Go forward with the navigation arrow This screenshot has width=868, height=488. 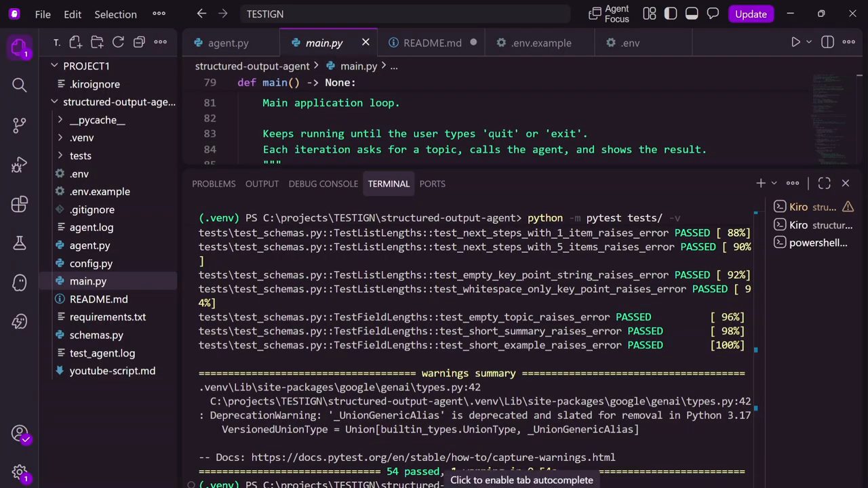[223, 14]
